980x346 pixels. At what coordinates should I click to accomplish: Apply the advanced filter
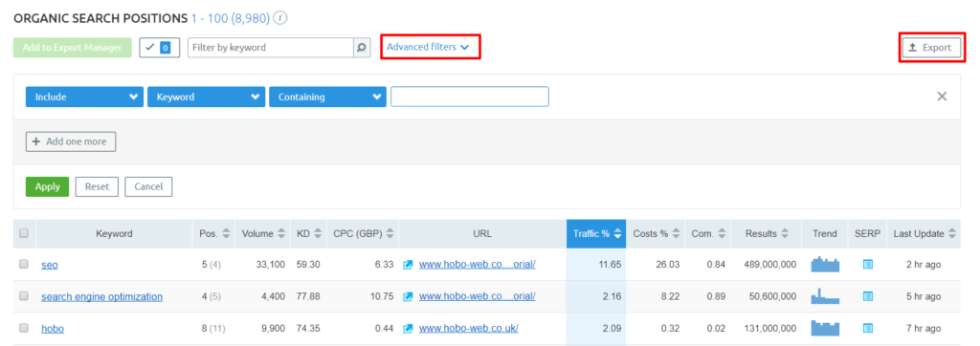48,186
